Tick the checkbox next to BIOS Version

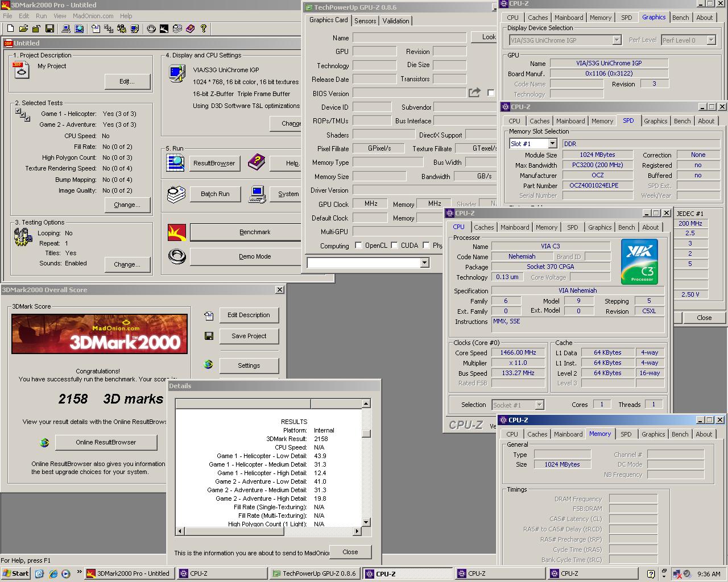491,93
